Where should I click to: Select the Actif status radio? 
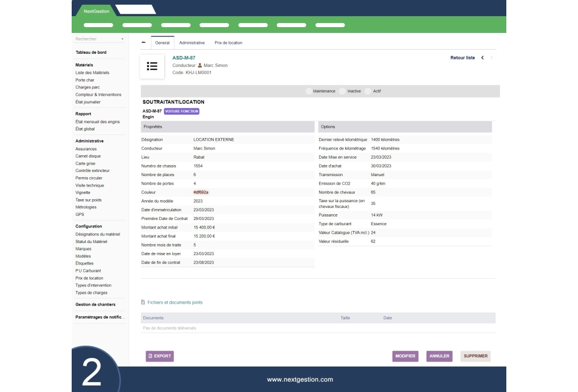[x=368, y=91]
